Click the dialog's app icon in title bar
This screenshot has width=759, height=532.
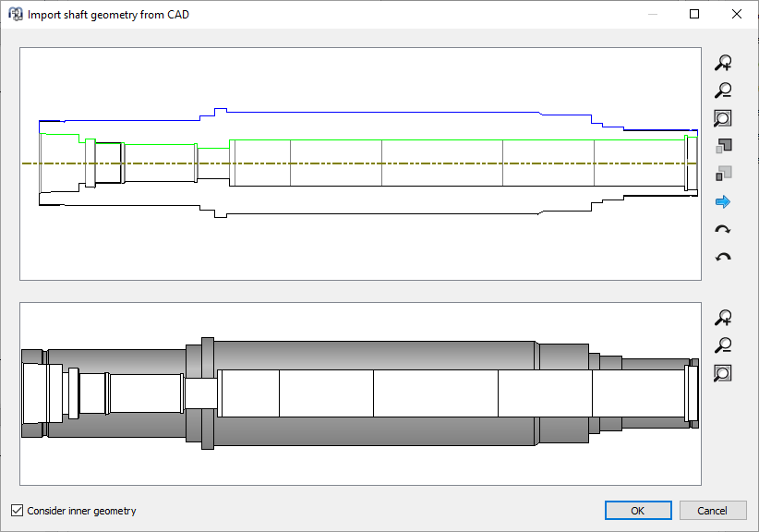(16, 14)
